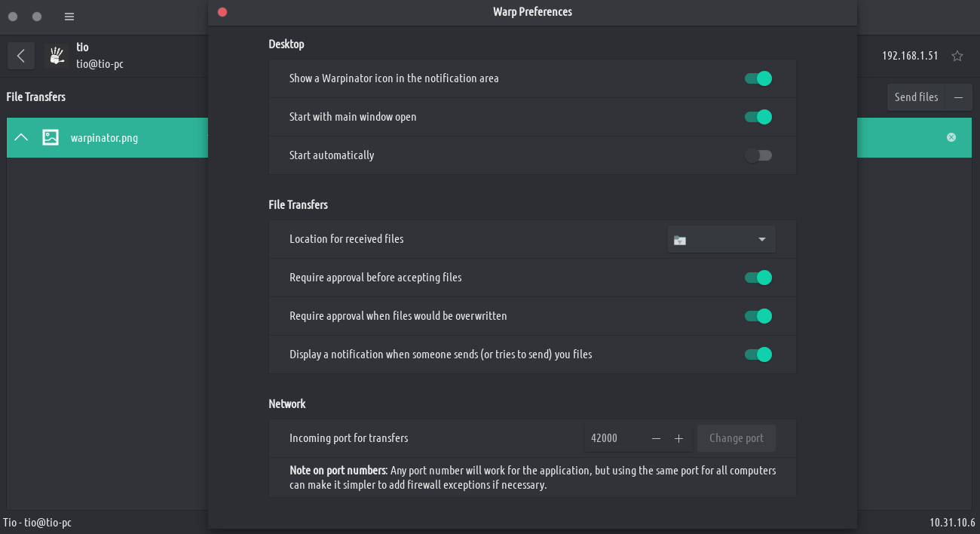Image resolution: width=980 pixels, height=534 pixels.
Task: Click the incoming port 42000 field
Action: [x=612, y=438]
